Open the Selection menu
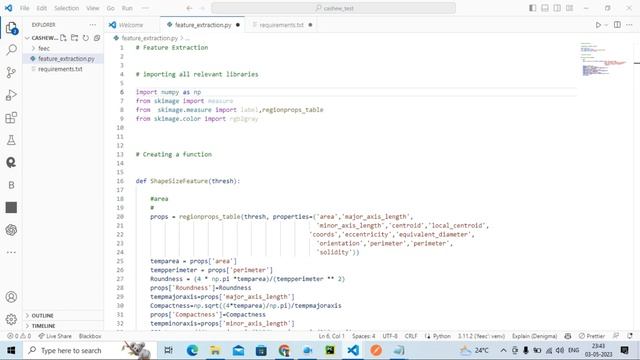This screenshot has height=360, width=640. [67, 8]
